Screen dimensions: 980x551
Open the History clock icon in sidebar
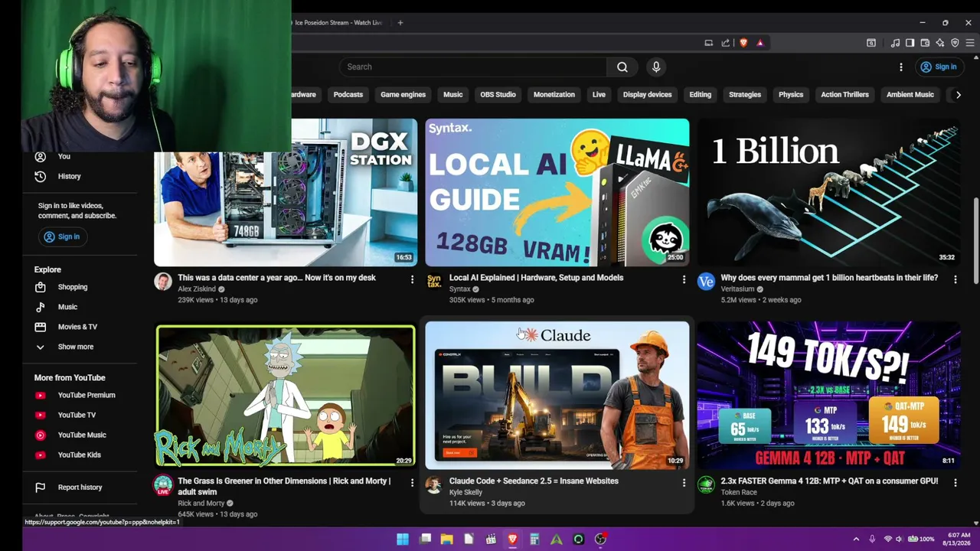pyautogui.click(x=41, y=176)
